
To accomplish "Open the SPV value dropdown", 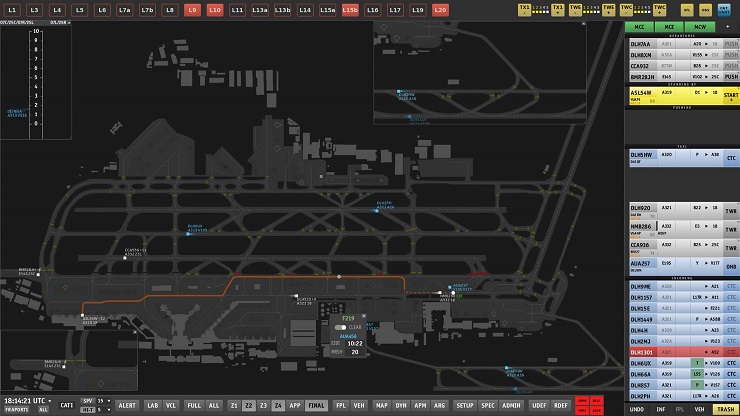I will [108, 400].
